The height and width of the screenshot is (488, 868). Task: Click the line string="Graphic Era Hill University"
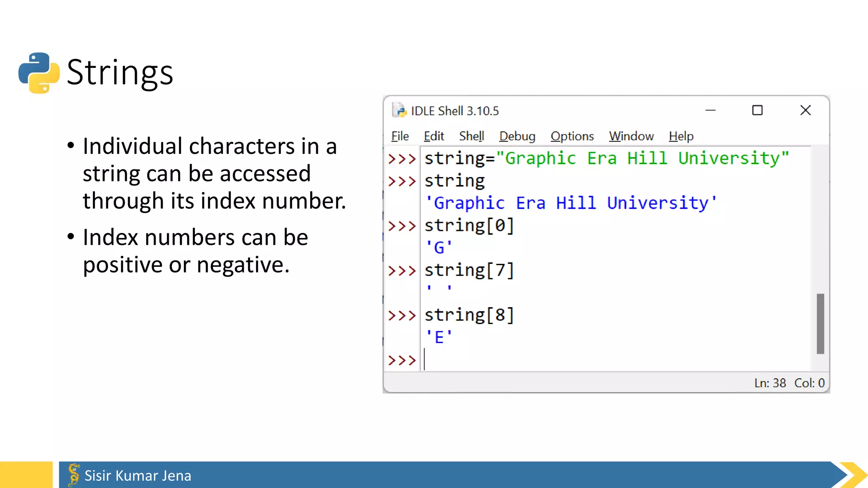[606, 158]
